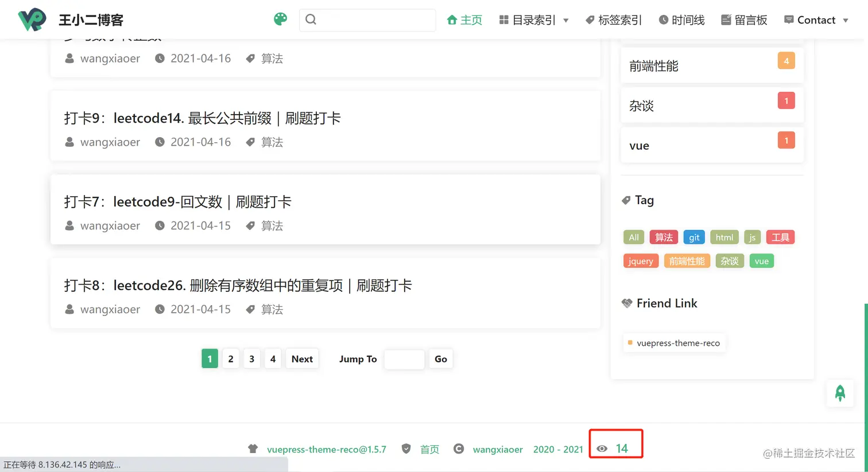Viewport: 868px width, 472px height.
Task: Go to pagination page 4
Action: (273, 359)
